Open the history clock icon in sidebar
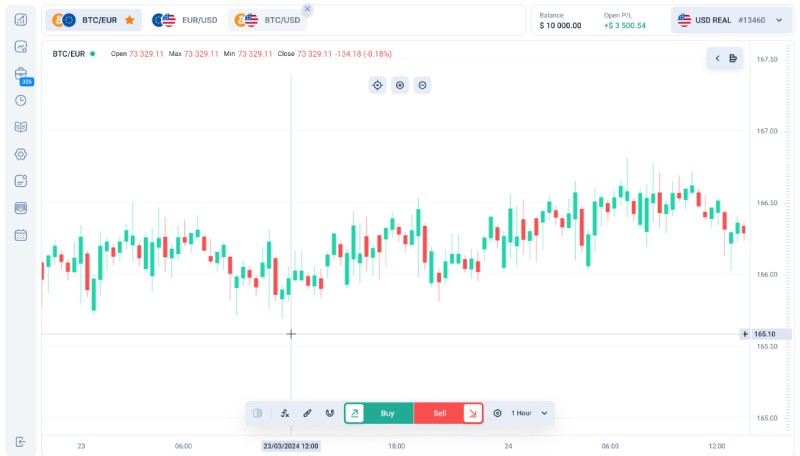This screenshot has width=800, height=456. tap(21, 100)
